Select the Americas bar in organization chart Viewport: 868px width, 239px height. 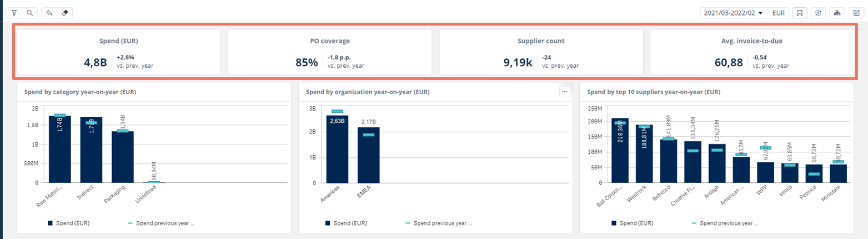coord(337,149)
